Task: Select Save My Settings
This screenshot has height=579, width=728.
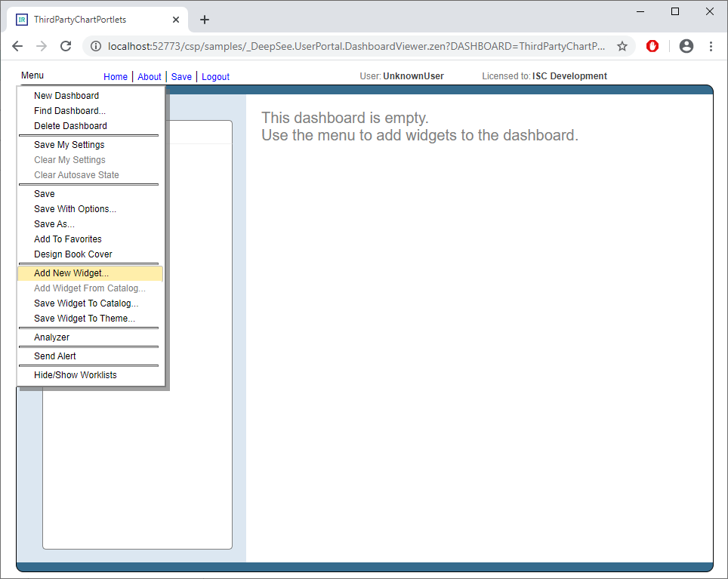Action: (91, 145)
